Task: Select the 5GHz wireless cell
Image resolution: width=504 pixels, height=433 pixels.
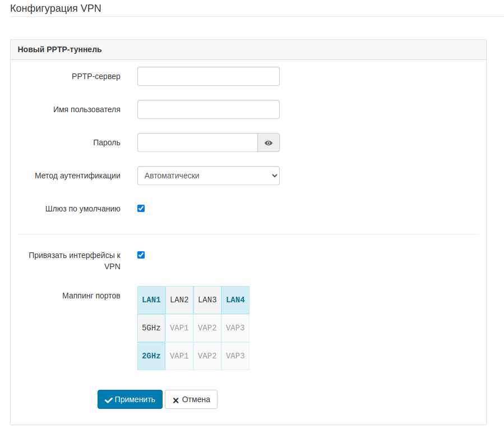Action: pos(151,328)
